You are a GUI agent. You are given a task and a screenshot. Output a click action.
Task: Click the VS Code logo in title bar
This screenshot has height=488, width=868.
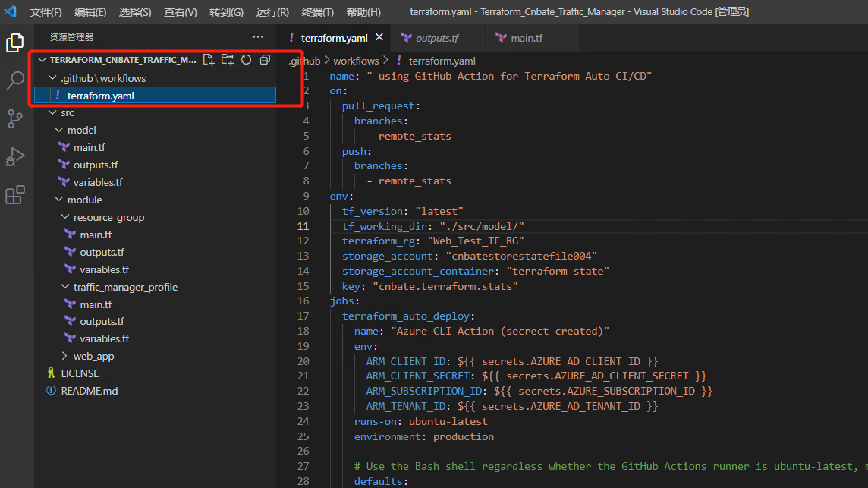point(11,11)
